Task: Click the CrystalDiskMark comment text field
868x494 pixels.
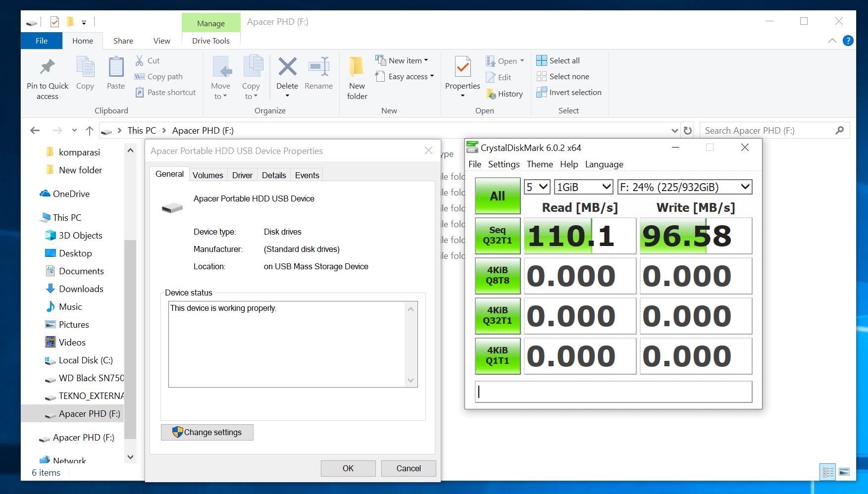Action: pyautogui.click(x=613, y=392)
